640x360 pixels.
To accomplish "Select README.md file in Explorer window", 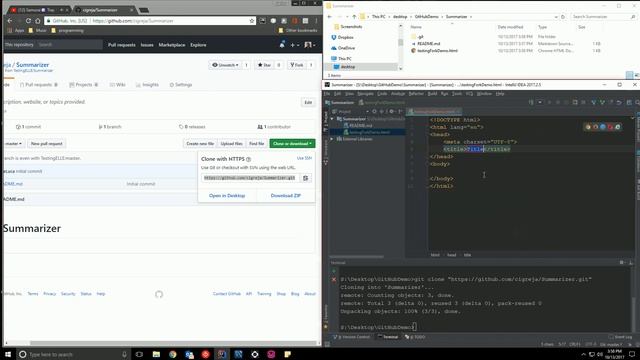I will click(429, 44).
